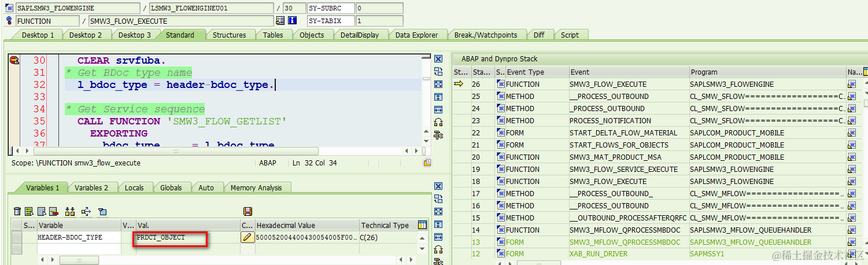
Task: Switch to Desktop 2 tab
Action: pos(86,35)
